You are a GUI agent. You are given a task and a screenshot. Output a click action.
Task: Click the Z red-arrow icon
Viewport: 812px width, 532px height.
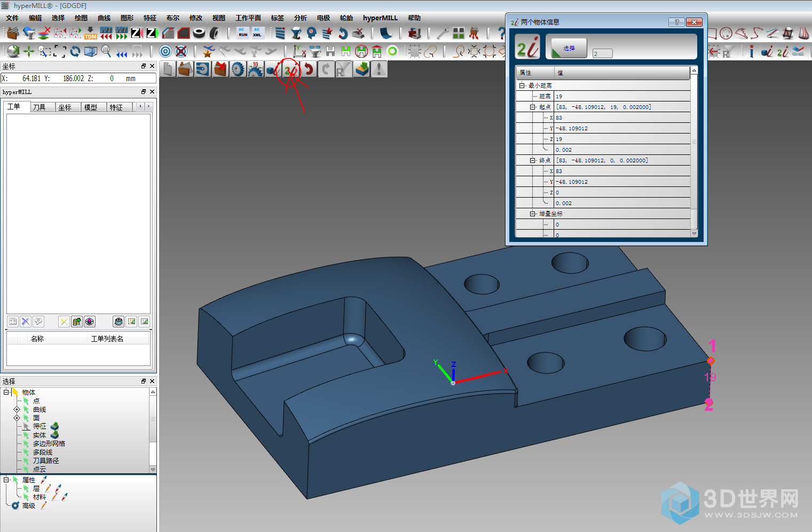coord(136,33)
